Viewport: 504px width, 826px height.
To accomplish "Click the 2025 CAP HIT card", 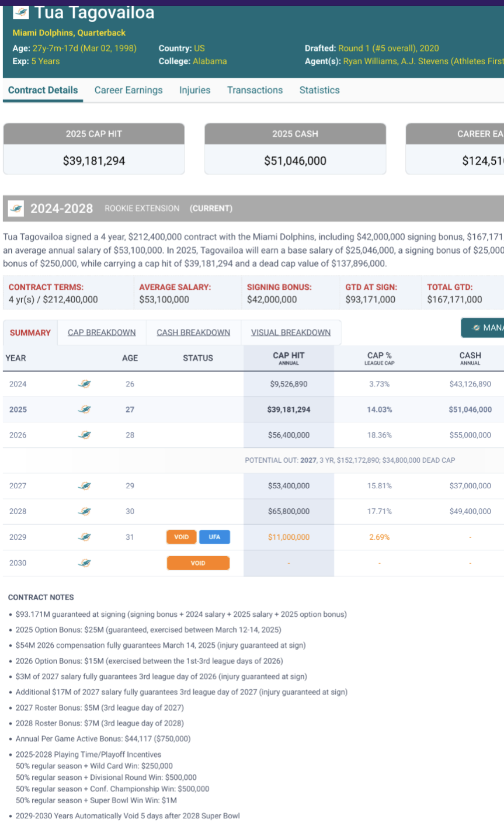I will (94, 148).
